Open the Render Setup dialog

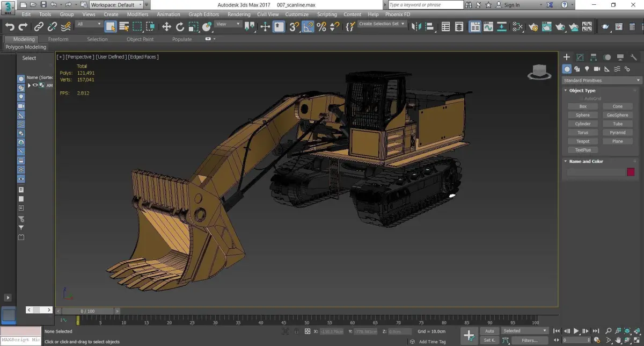pyautogui.click(x=533, y=26)
